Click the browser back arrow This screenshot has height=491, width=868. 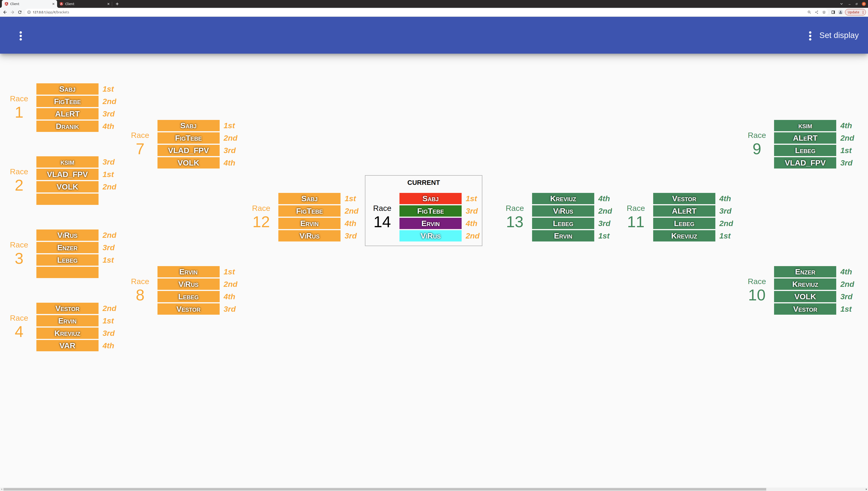point(5,12)
